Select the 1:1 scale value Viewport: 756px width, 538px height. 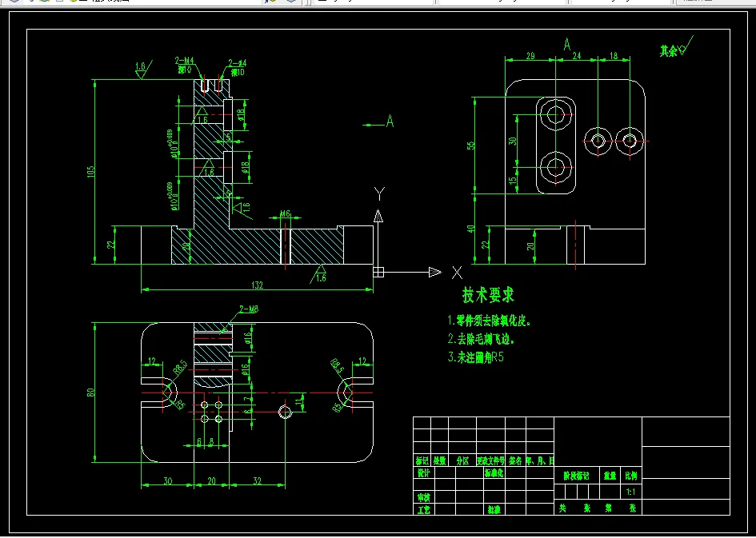coord(631,492)
